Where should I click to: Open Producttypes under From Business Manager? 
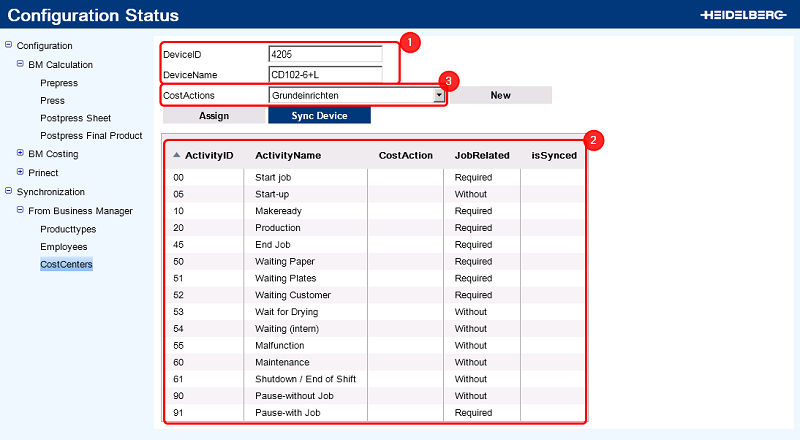(x=66, y=228)
